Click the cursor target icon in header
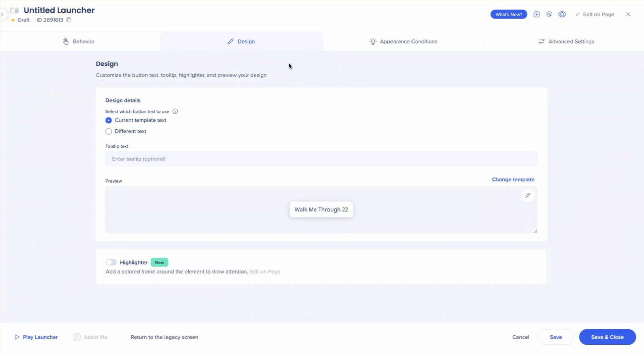This screenshot has width=644, height=355. 549,14
